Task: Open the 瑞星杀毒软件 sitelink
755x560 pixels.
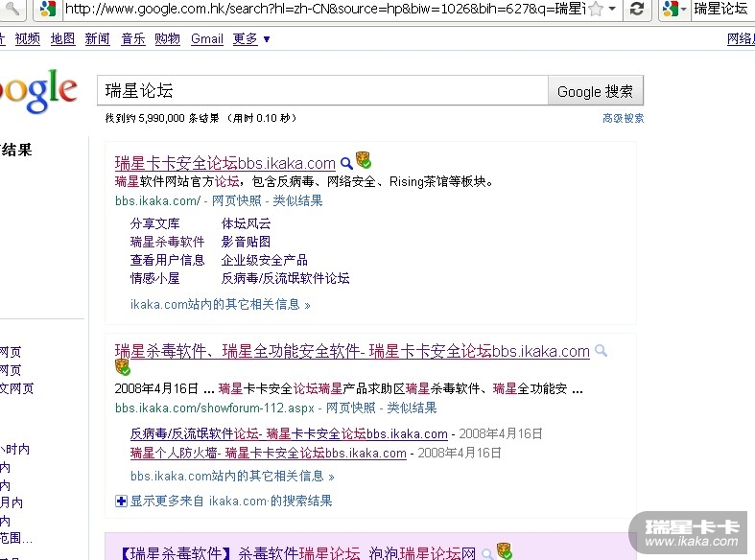Action: click(x=167, y=242)
